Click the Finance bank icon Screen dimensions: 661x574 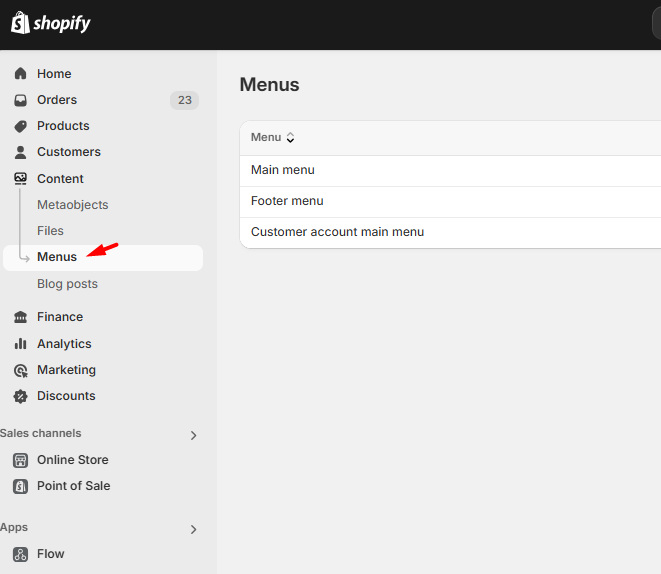pos(20,317)
